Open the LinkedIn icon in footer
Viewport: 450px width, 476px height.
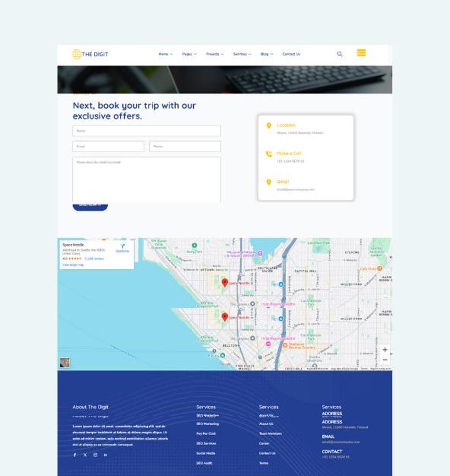(x=105, y=455)
